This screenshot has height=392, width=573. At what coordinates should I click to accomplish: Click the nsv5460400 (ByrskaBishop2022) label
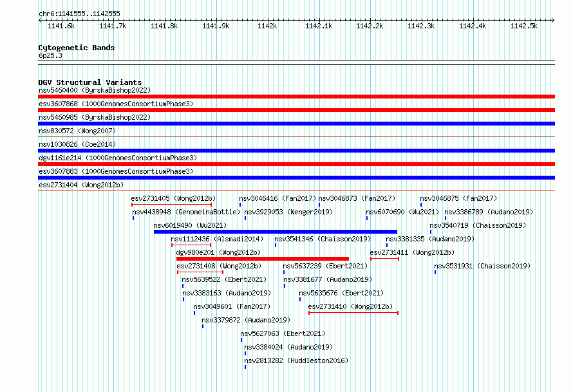(95, 90)
